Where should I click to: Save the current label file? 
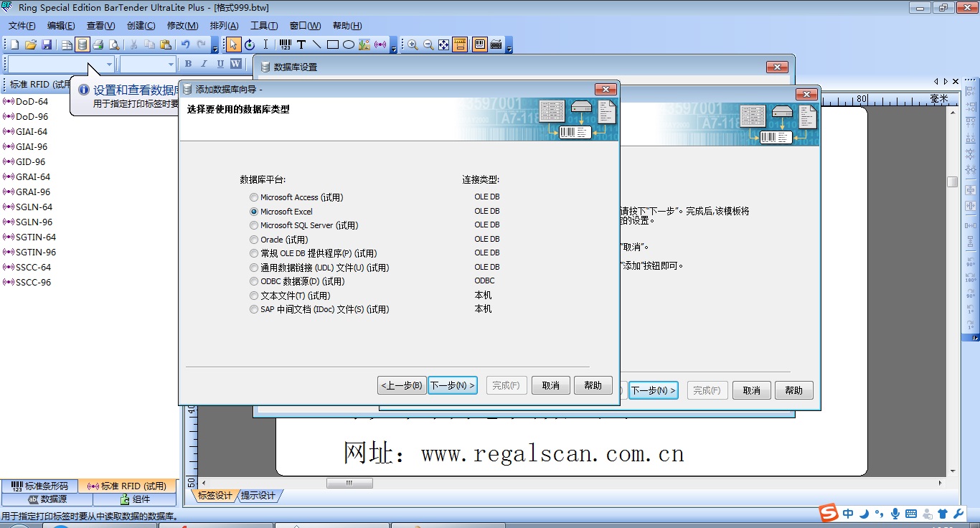(x=47, y=44)
